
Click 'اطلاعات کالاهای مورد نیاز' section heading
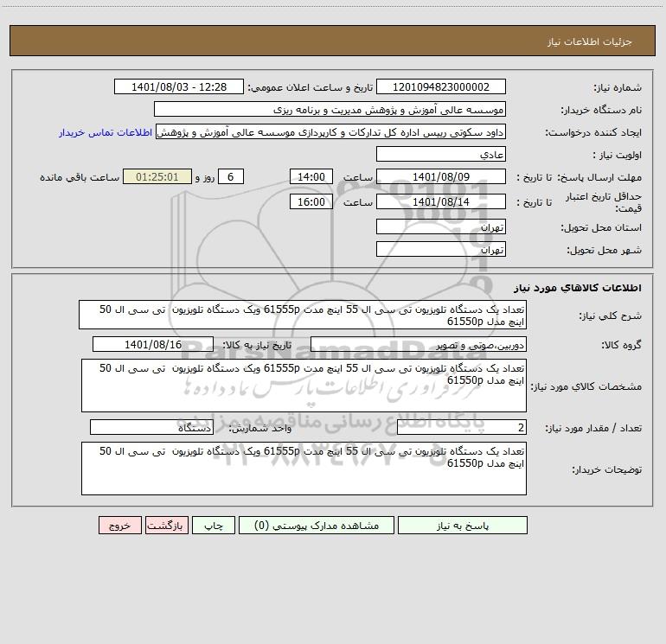point(578,288)
